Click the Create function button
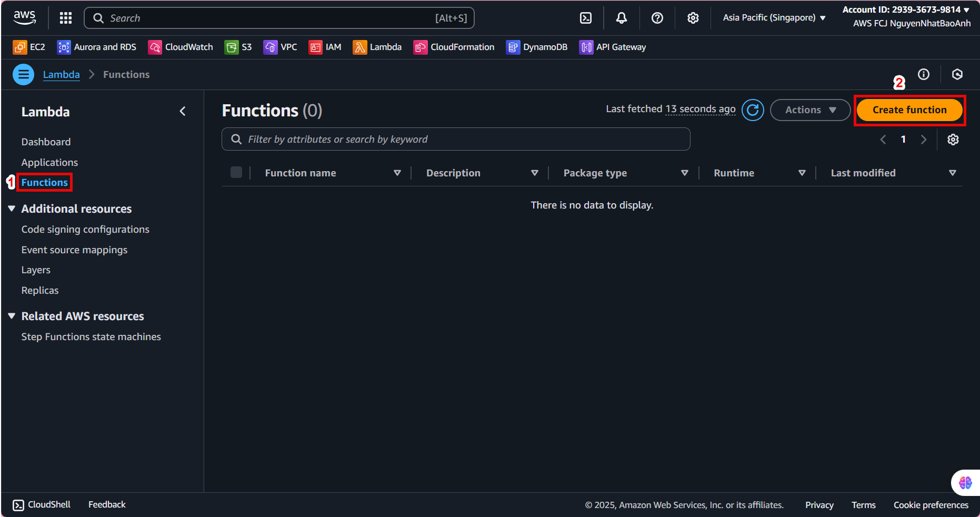The height and width of the screenshot is (517, 980). tap(909, 110)
